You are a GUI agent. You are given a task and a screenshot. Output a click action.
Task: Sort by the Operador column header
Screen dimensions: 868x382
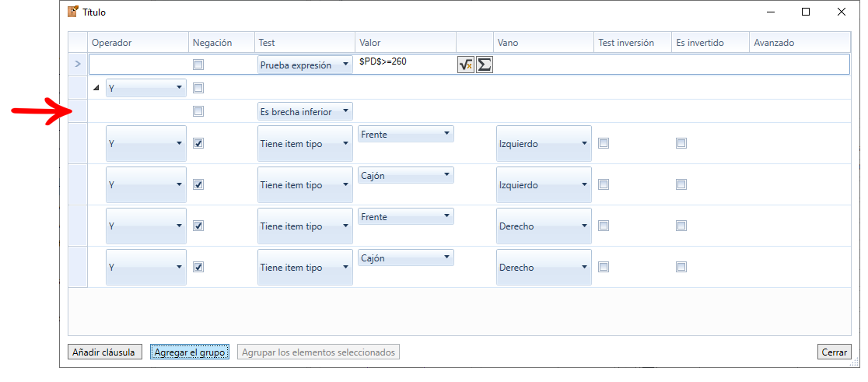point(138,43)
